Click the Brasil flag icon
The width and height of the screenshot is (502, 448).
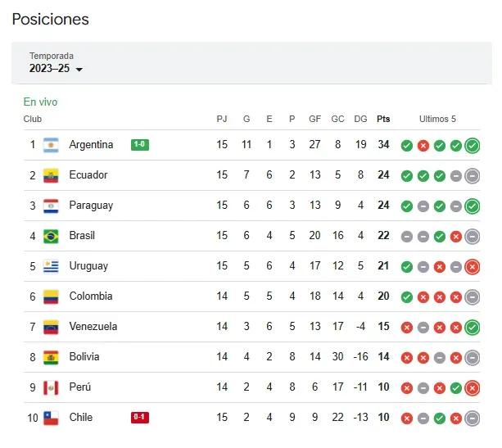[x=51, y=236]
